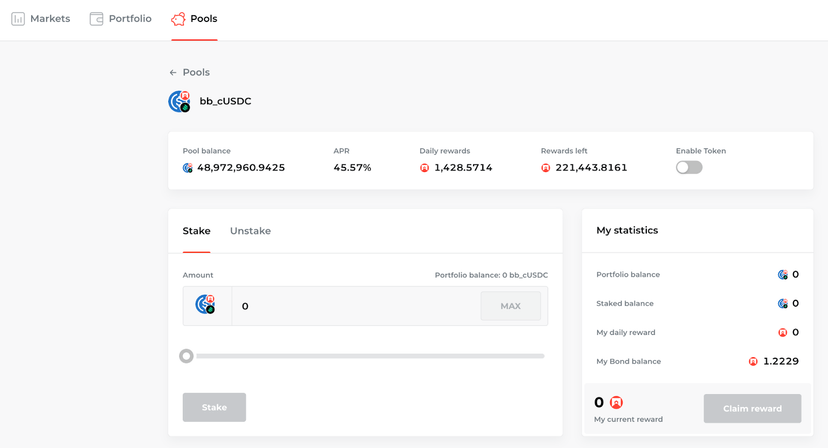
Task: Click the Bond icon next to Rewards left
Action: pos(545,168)
